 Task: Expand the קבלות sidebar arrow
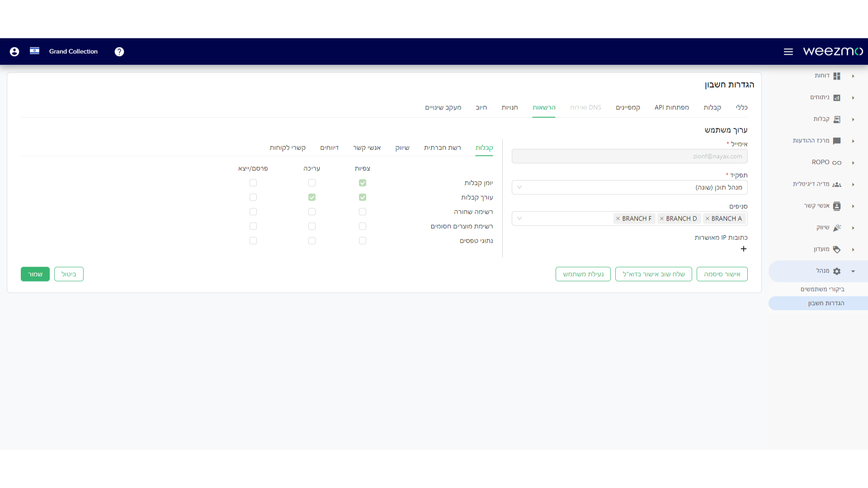(853, 119)
